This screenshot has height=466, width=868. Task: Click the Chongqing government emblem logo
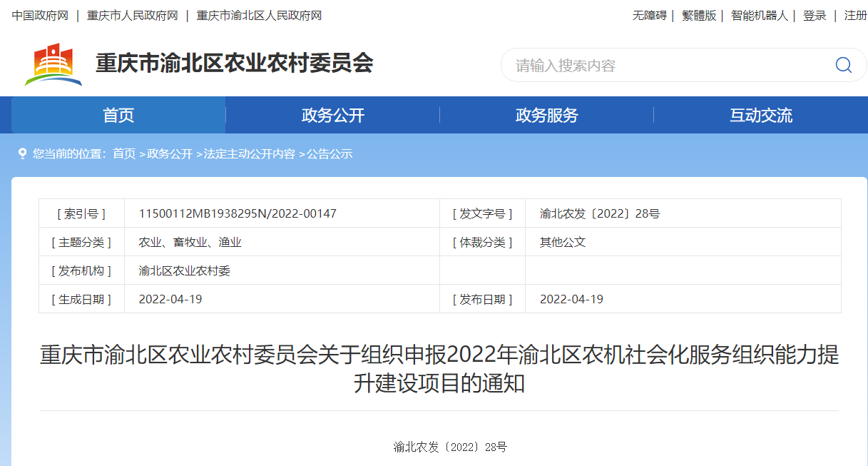pos(53,64)
